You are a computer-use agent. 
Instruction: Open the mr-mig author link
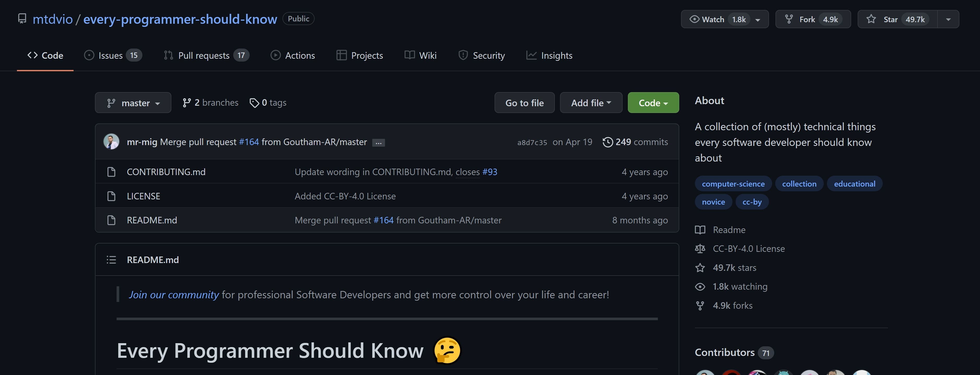(142, 142)
